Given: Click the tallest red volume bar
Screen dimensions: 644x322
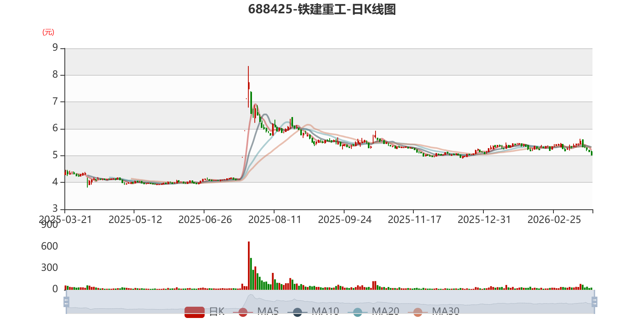Looking at the screenshot, I should coord(249,266).
